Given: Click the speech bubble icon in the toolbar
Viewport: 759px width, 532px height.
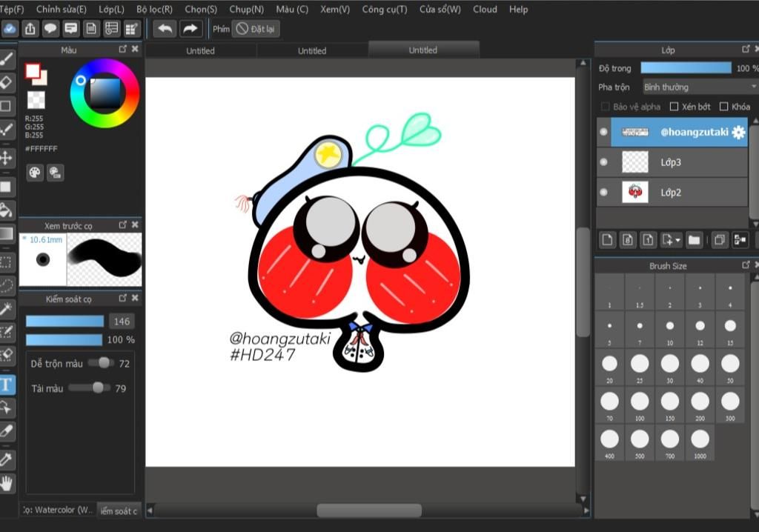Looking at the screenshot, I should (x=50, y=29).
